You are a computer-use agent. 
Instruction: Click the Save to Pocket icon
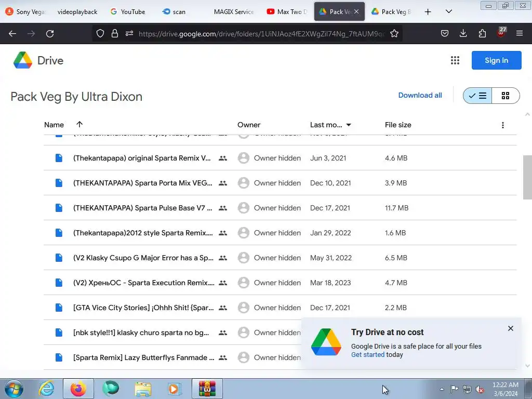point(445,33)
